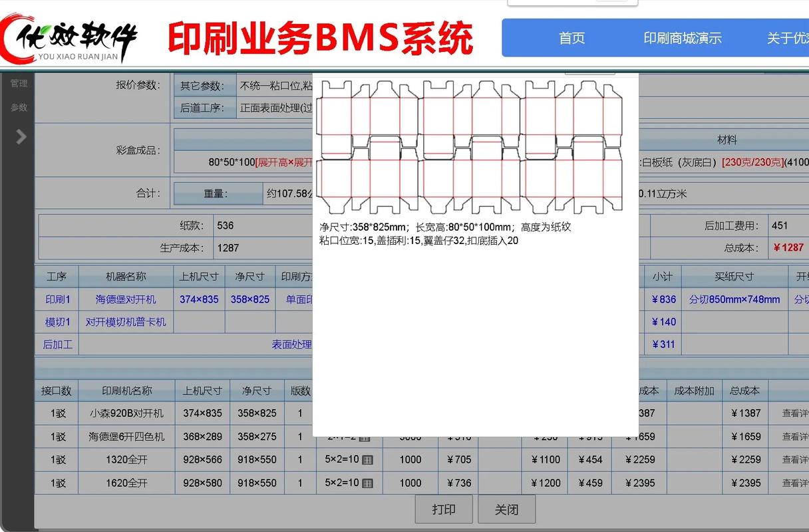Click 对开模切机普卡机 machine name

click(126, 322)
